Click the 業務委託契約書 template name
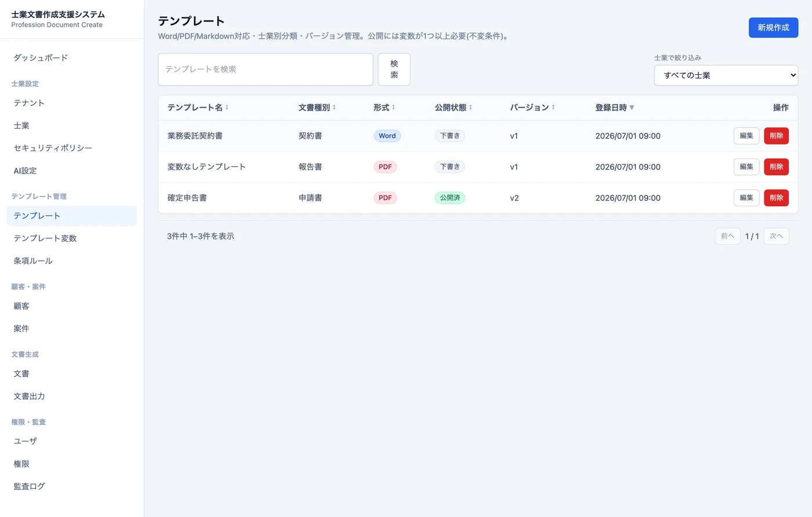Screen dimensions: 812x517 [x=195, y=136]
